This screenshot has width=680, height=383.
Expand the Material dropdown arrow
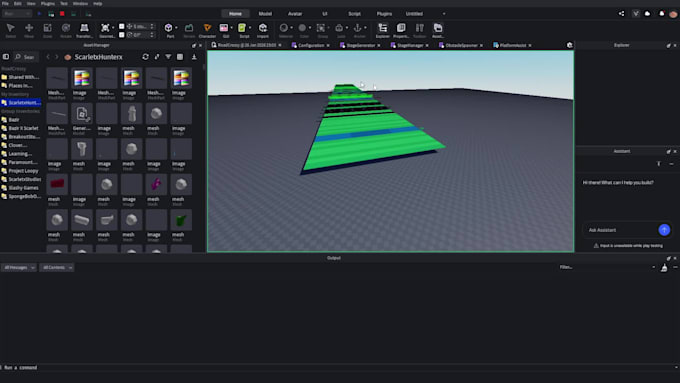291,28
